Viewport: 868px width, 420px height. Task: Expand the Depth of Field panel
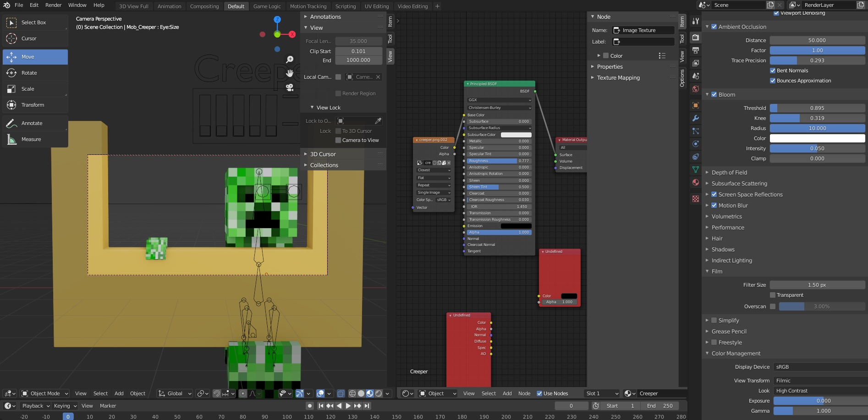[729, 172]
